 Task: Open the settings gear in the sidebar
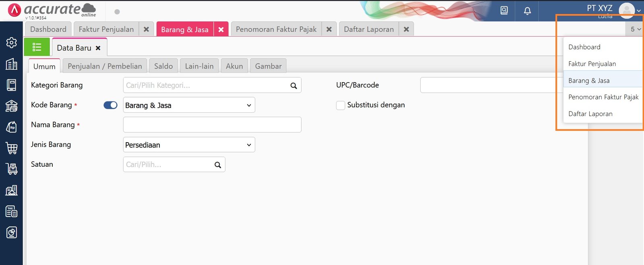pyautogui.click(x=11, y=43)
